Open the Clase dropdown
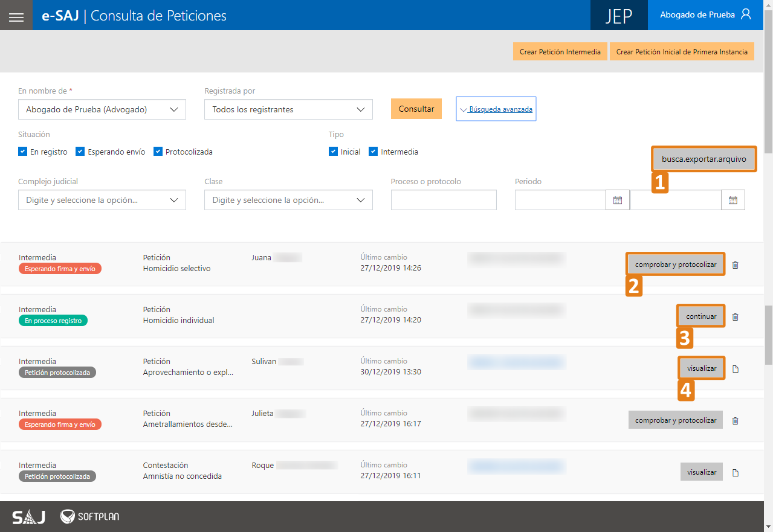This screenshot has height=532, width=773. pyautogui.click(x=288, y=200)
